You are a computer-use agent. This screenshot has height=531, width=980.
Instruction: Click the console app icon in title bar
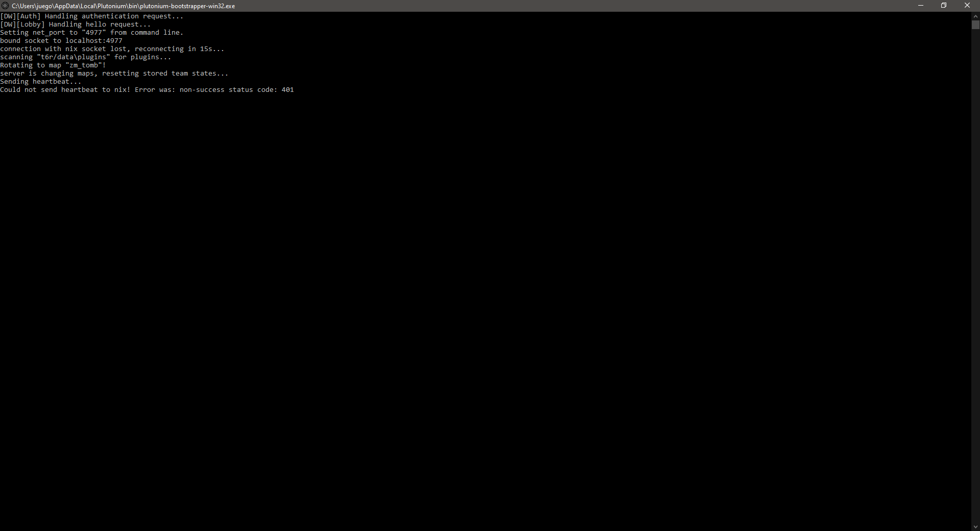tap(5, 6)
